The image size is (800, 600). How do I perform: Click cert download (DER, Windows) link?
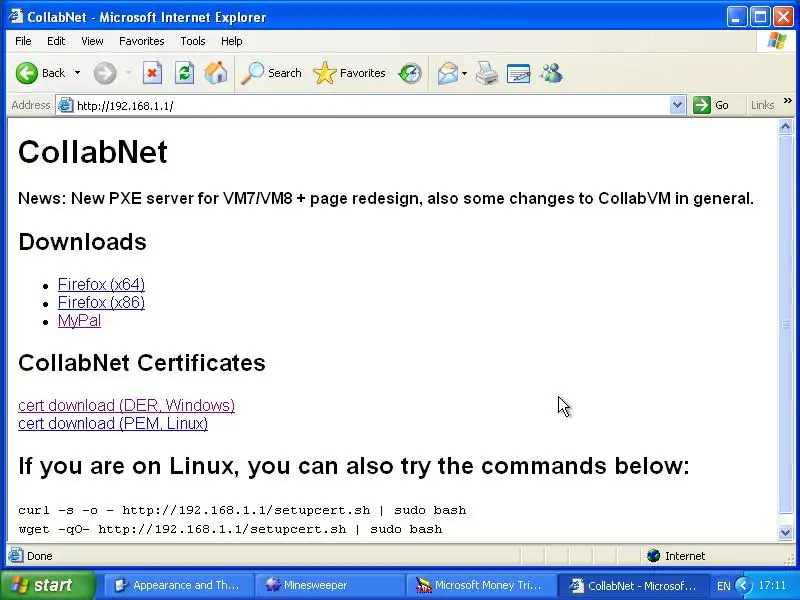[127, 406]
